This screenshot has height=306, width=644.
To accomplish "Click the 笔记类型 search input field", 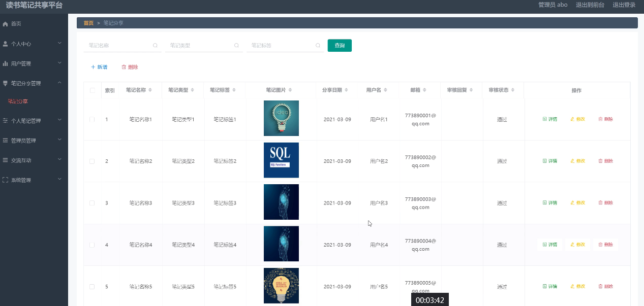I will click(x=204, y=45).
